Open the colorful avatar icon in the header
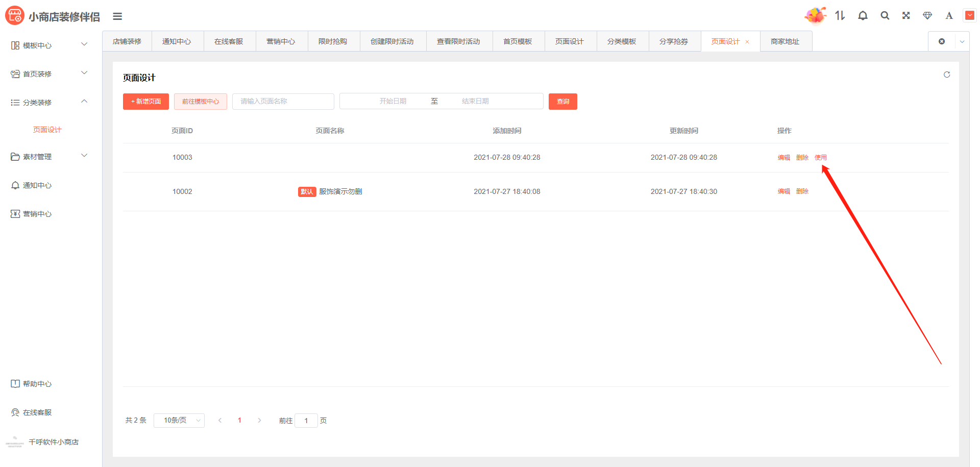This screenshot has width=980, height=467. pyautogui.click(x=815, y=15)
